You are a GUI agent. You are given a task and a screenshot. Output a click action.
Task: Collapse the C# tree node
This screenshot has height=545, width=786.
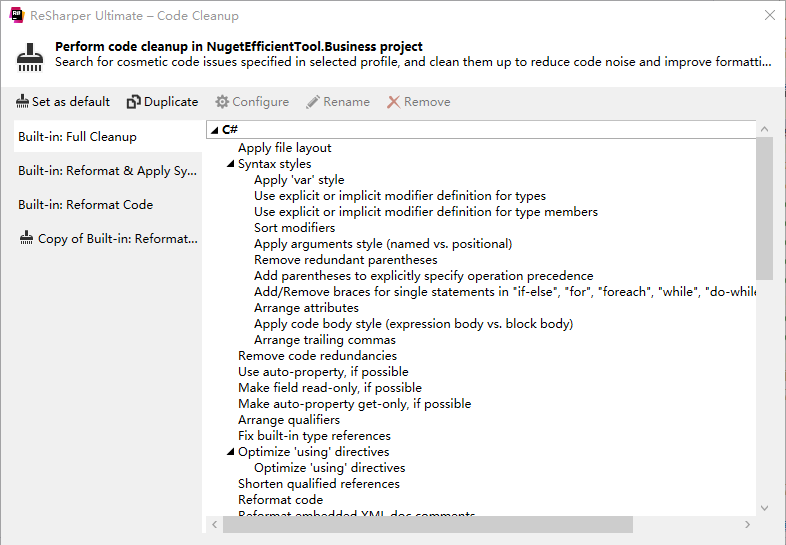click(215, 130)
